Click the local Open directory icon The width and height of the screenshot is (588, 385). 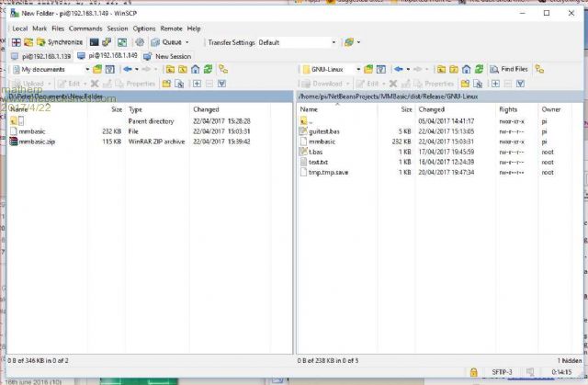[x=97, y=69]
